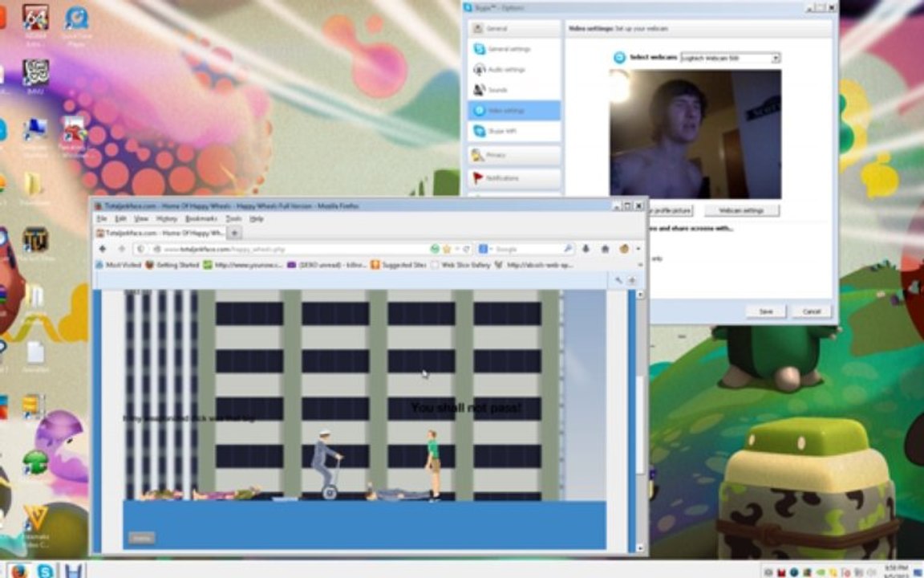Expand the Select webcam dropdown

[x=776, y=58]
